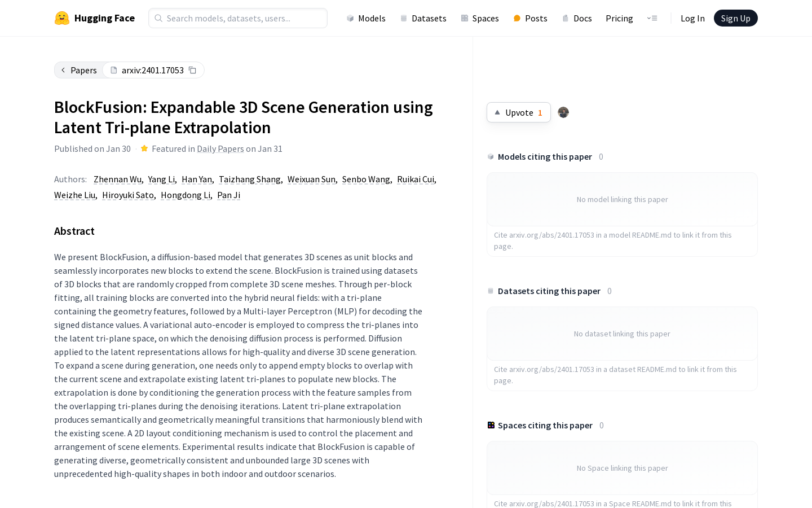Select the arxiv:2401.17053 breadcrumb tab
The image size is (812, 508).
pyautogui.click(x=153, y=70)
